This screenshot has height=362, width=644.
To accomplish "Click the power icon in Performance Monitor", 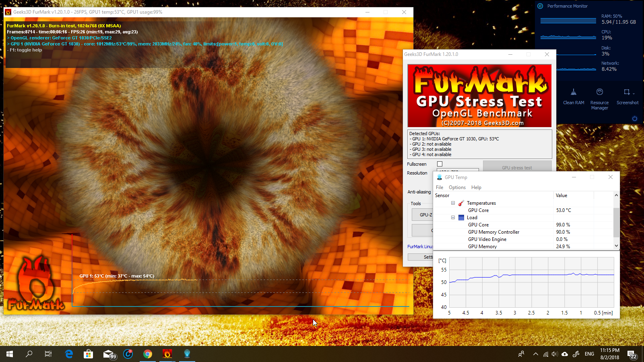I will point(635,119).
